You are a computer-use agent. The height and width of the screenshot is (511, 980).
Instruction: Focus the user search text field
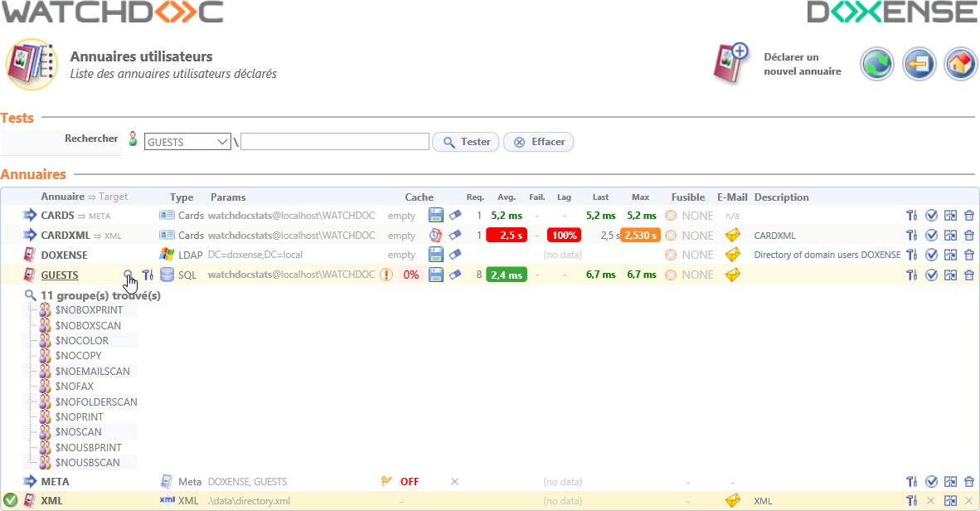(335, 142)
